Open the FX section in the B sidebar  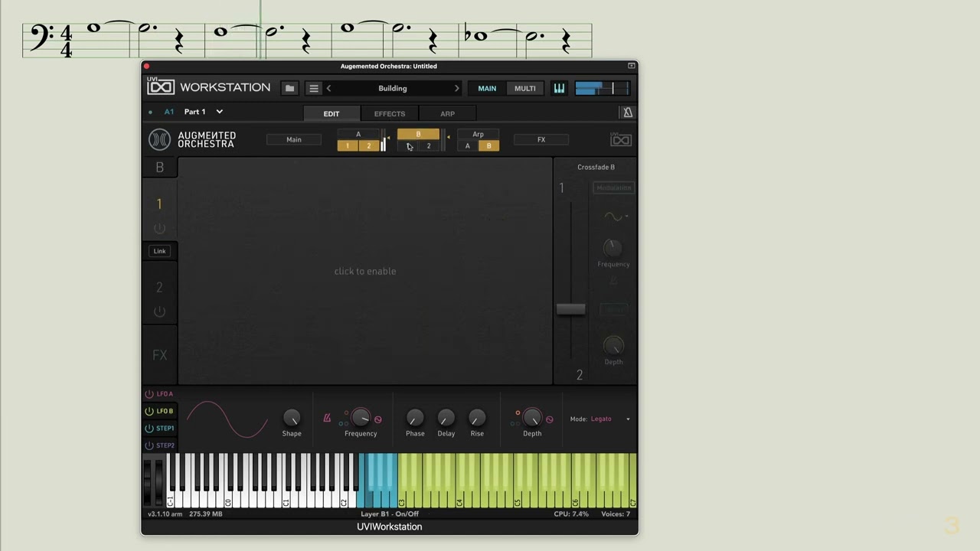(159, 355)
